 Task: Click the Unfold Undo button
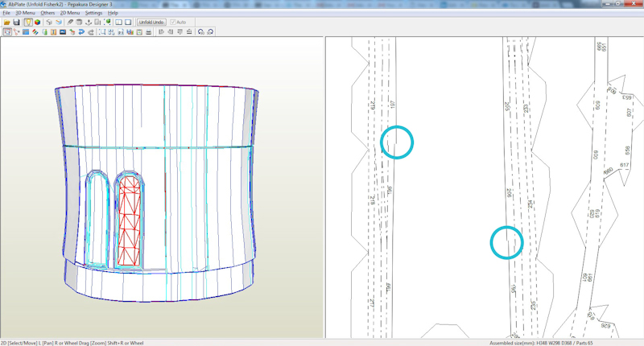(x=151, y=23)
